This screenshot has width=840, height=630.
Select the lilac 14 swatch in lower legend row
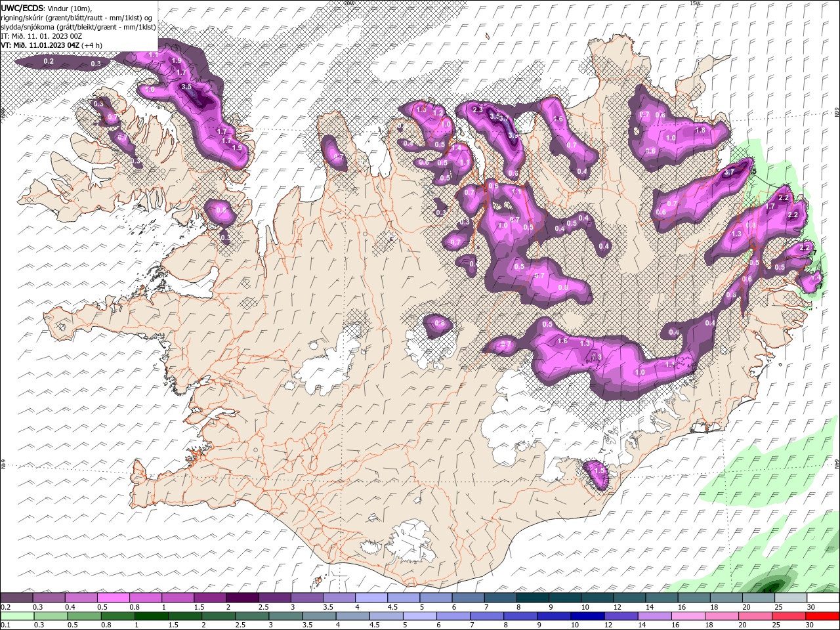tap(655, 616)
